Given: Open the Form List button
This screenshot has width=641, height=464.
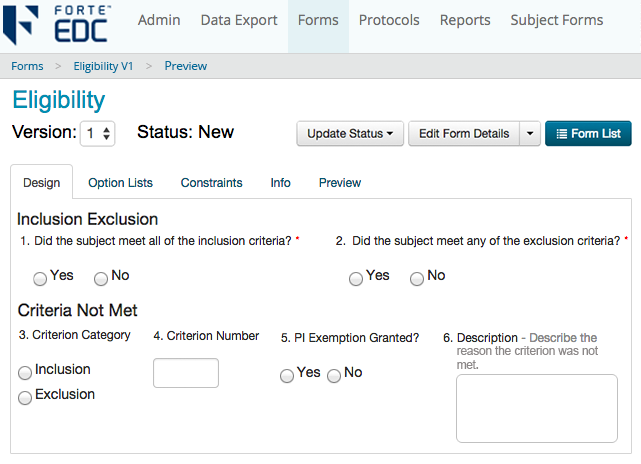Looking at the screenshot, I should tap(588, 134).
